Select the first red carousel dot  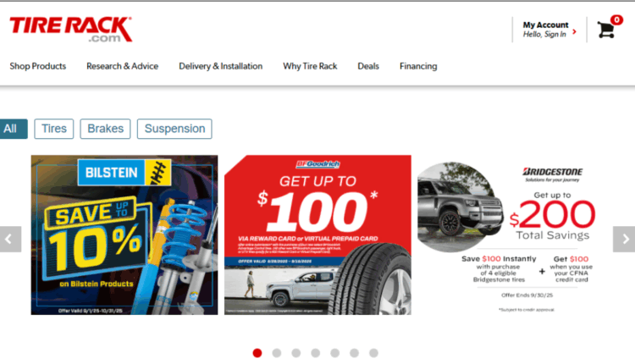(x=257, y=353)
